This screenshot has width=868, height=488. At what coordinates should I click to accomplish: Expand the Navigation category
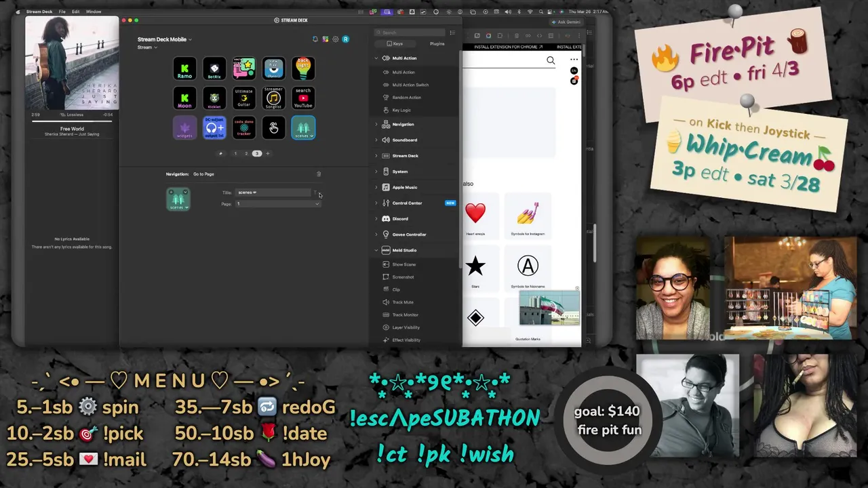[376, 125]
